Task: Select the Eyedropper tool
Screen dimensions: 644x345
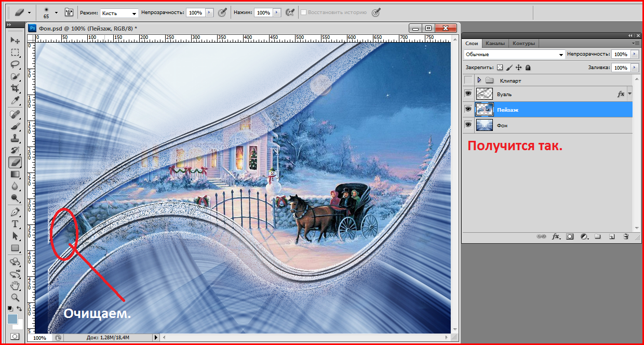Action: point(16,100)
